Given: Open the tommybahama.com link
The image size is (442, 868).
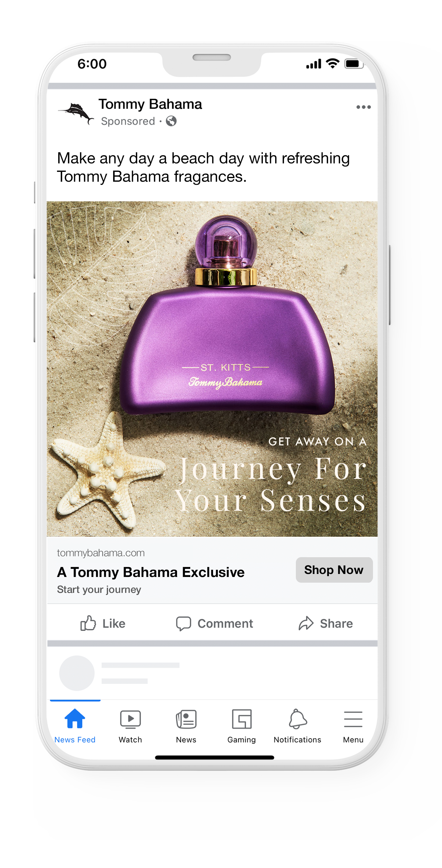Looking at the screenshot, I should tap(101, 553).
